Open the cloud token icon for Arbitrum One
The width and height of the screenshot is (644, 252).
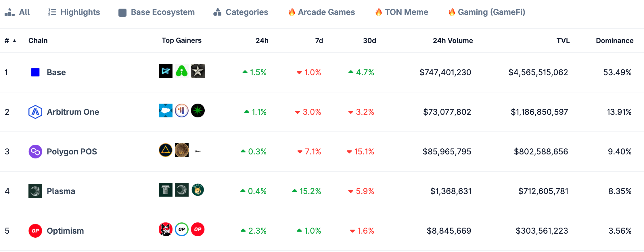(x=166, y=111)
